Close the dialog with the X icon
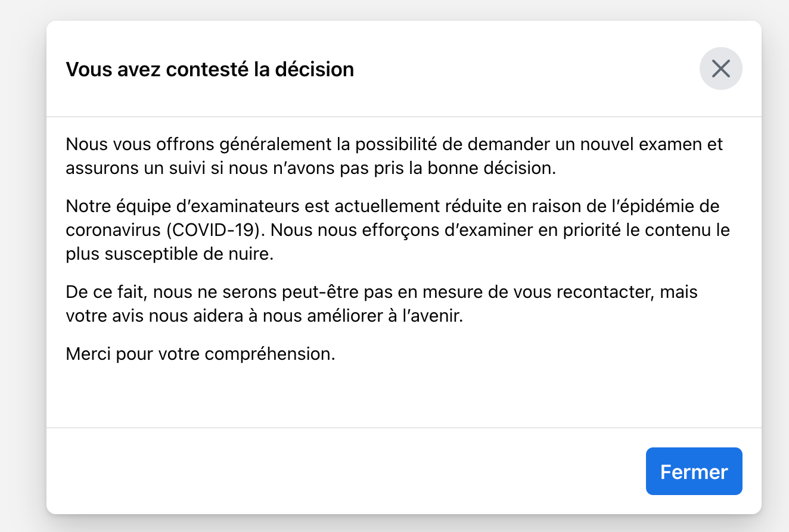The image size is (789, 532). 720,69
